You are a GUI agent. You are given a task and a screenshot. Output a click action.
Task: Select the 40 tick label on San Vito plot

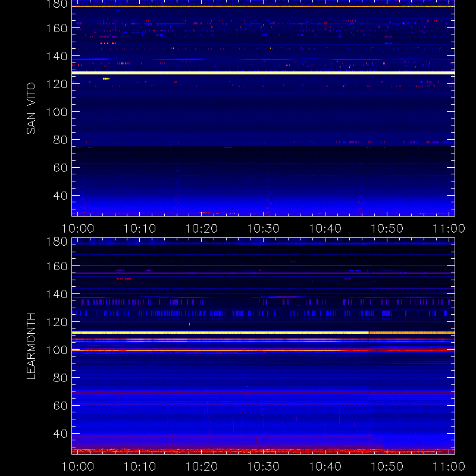(x=60, y=196)
